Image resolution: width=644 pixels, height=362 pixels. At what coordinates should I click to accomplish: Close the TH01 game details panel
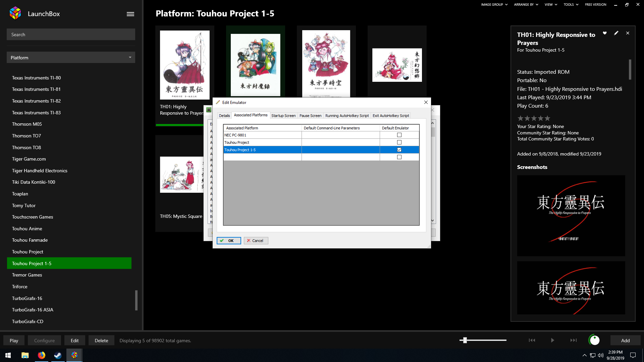click(628, 33)
